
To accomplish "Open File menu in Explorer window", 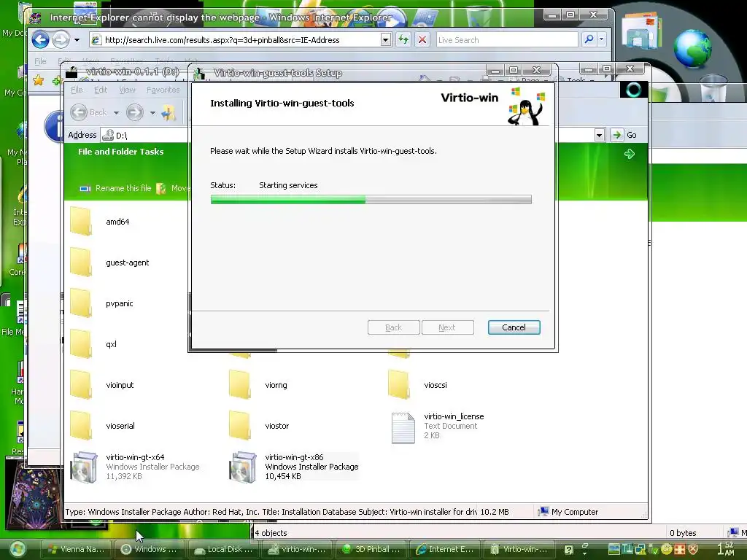I will pyautogui.click(x=77, y=90).
